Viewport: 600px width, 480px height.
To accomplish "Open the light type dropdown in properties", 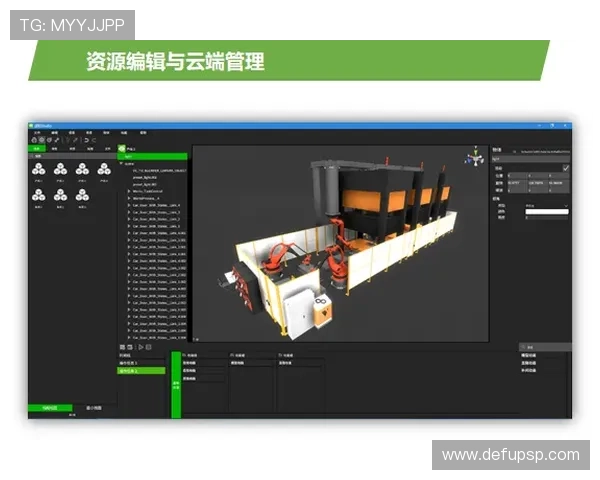I will click(546, 206).
